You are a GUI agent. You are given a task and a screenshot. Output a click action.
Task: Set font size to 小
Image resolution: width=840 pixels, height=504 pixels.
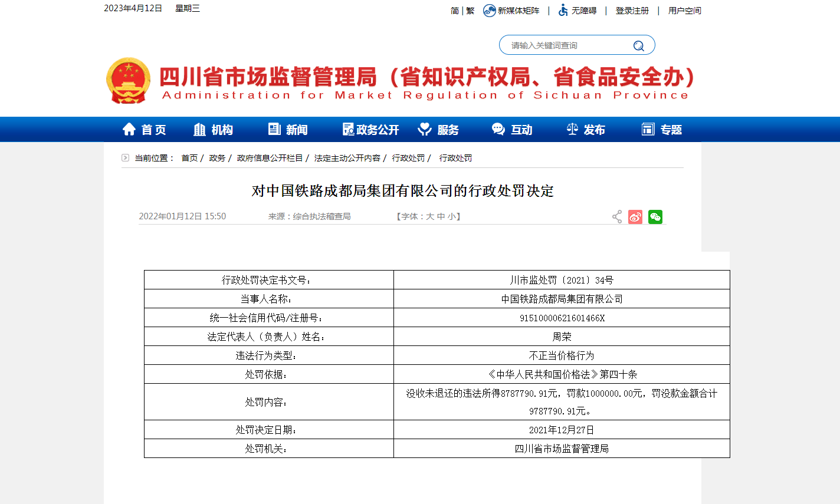click(x=451, y=217)
